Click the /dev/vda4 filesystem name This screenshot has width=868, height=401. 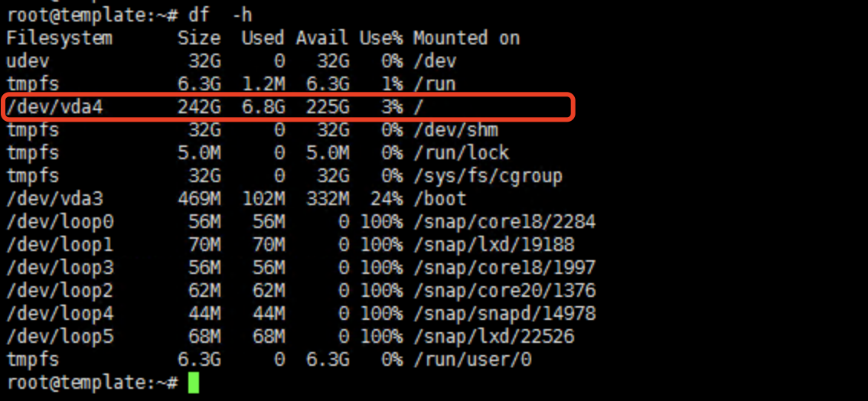(54, 107)
